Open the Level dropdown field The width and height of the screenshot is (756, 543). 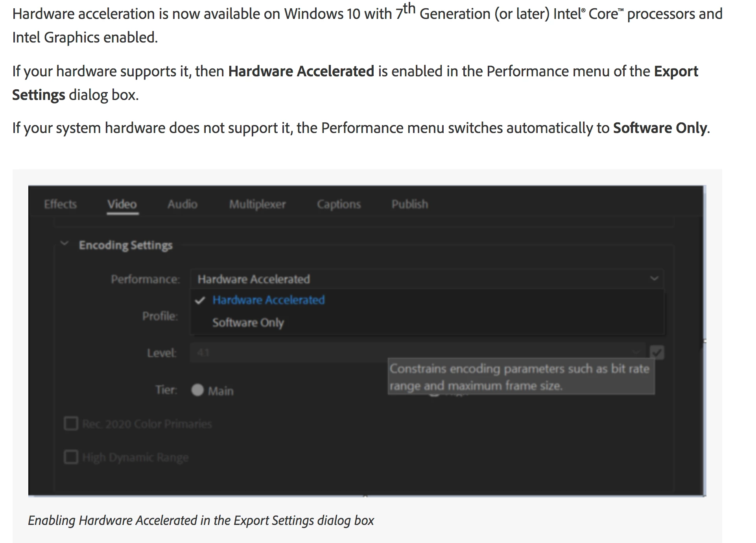[x=417, y=353]
